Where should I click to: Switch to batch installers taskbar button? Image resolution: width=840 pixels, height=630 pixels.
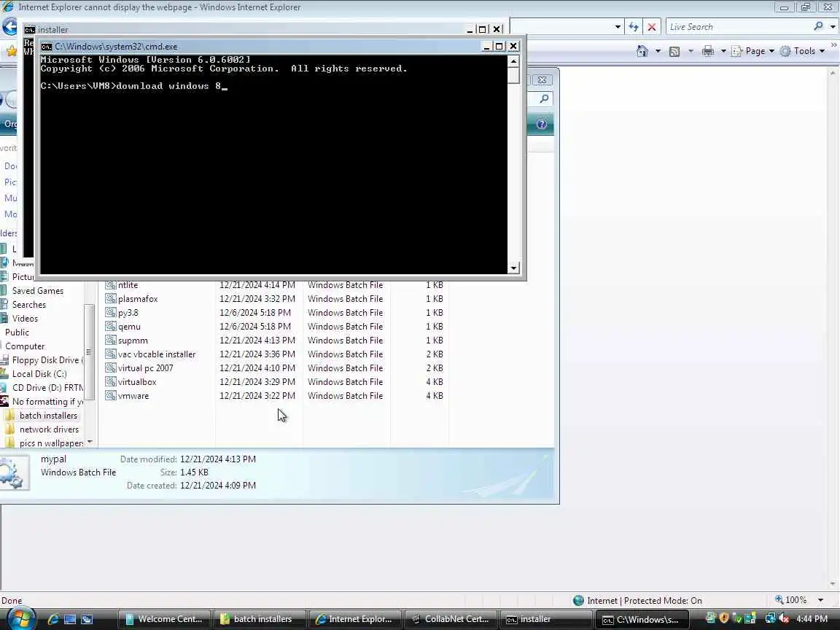pyautogui.click(x=260, y=619)
